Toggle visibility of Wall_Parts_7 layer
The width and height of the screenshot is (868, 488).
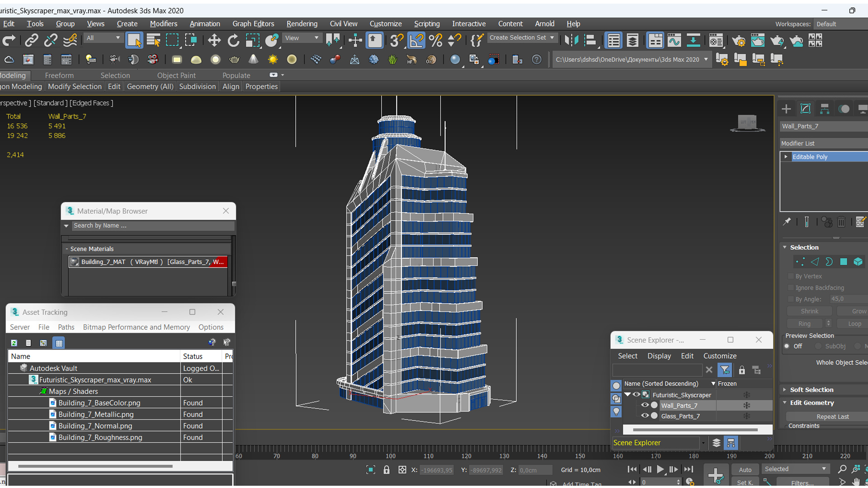(x=644, y=405)
